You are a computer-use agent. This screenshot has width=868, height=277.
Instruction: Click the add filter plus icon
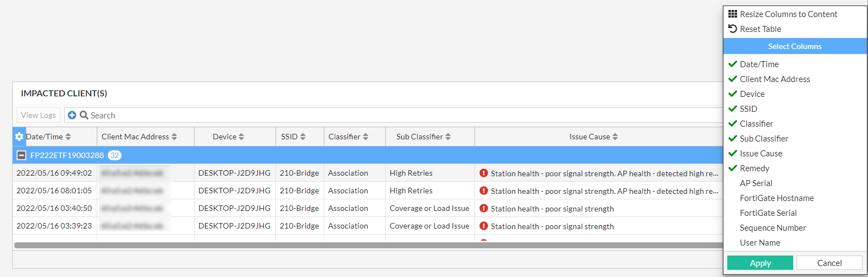point(72,115)
